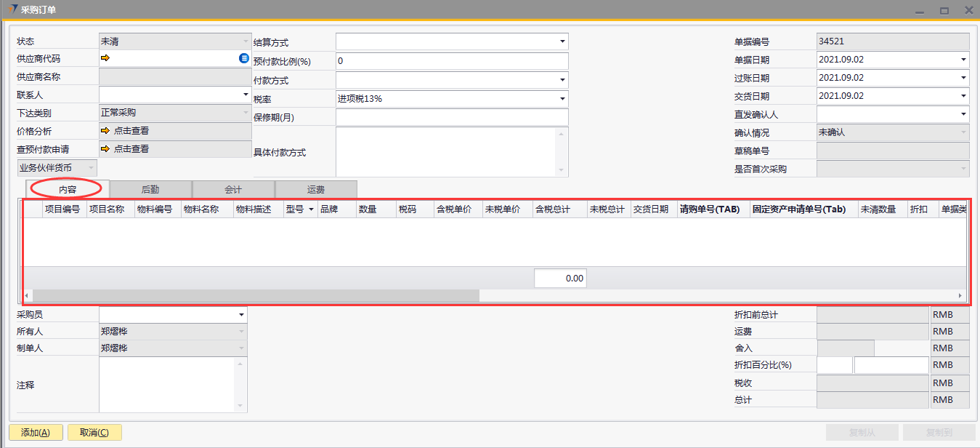This screenshot has height=448, width=980.
Task: Click the 取消(C) button
Action: pos(94,433)
